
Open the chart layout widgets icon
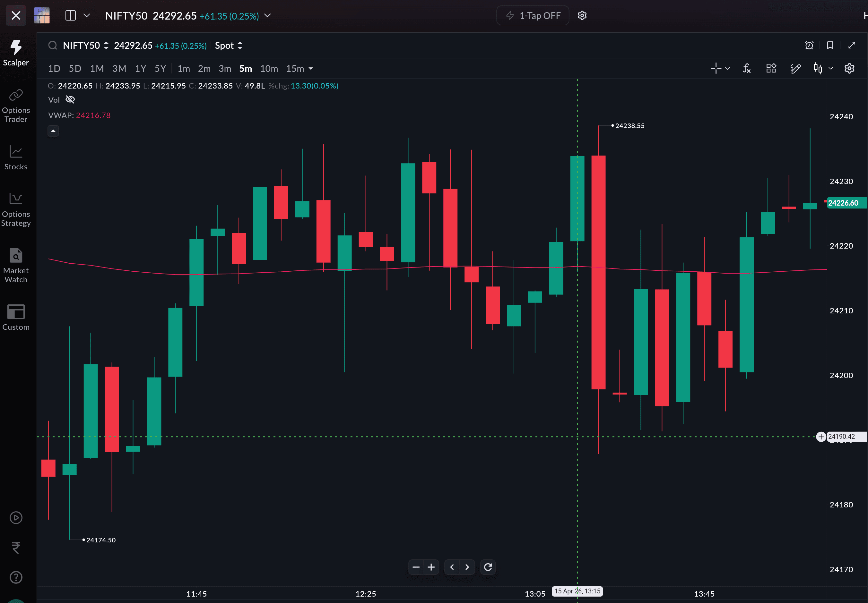[771, 68]
